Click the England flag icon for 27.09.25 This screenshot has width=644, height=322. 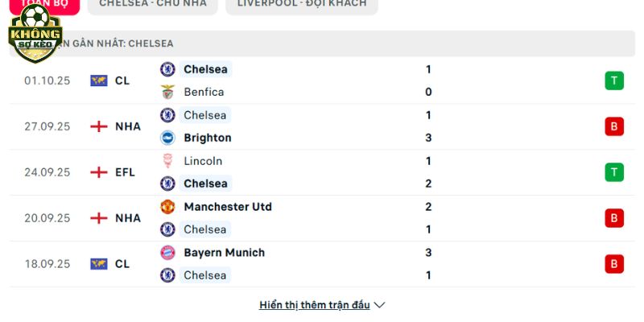coord(99,126)
